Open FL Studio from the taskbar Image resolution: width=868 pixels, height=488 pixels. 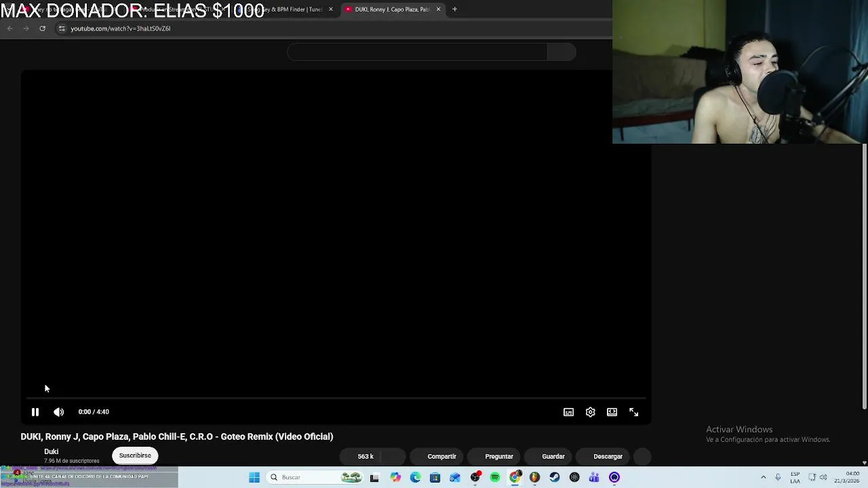(534, 477)
